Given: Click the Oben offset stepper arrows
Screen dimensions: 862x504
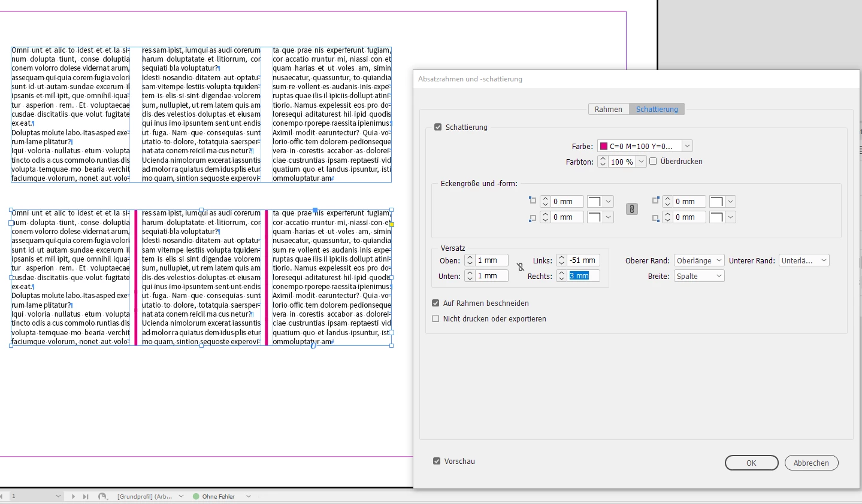Looking at the screenshot, I should (x=470, y=260).
